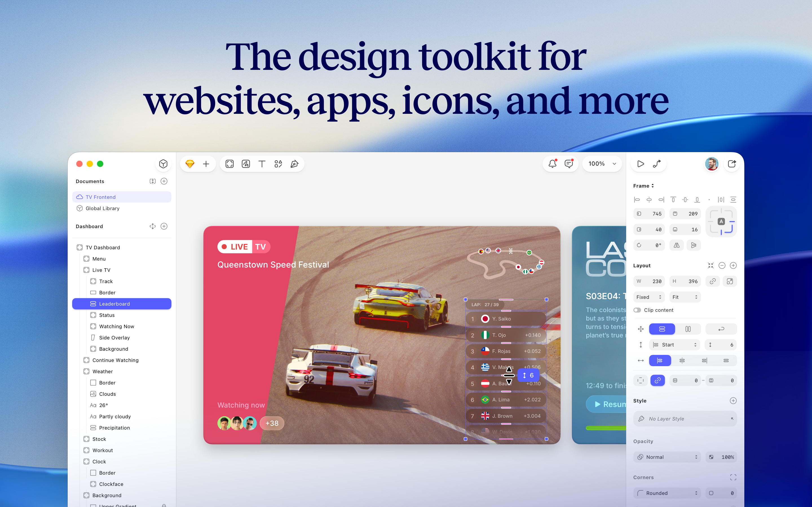Open the comments panel icon
The image size is (812, 507).
click(568, 164)
